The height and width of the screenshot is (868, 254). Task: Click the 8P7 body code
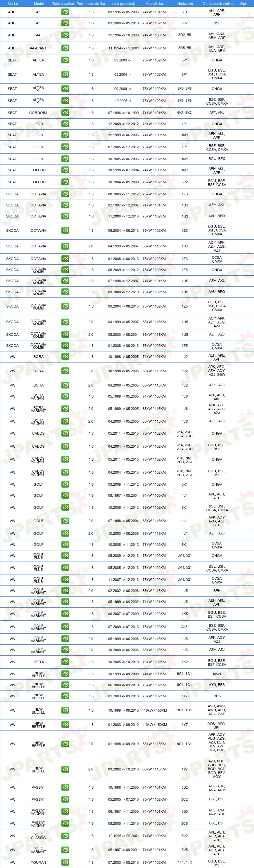click(184, 23)
